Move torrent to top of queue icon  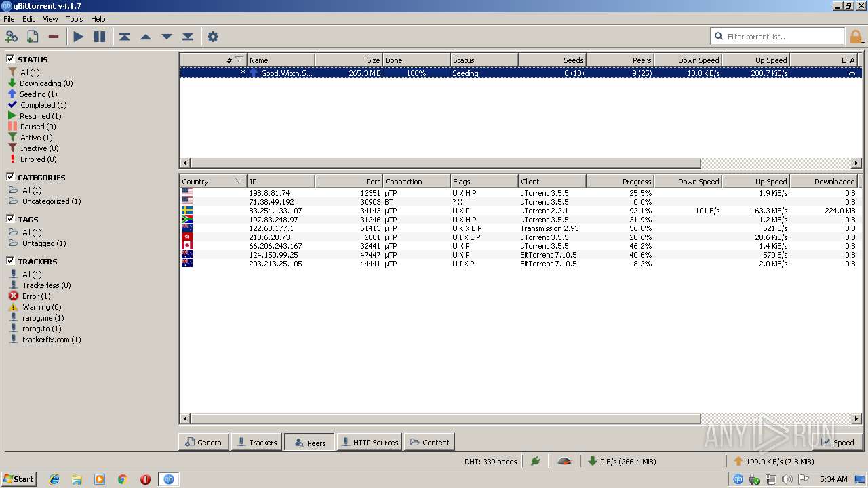(x=125, y=37)
